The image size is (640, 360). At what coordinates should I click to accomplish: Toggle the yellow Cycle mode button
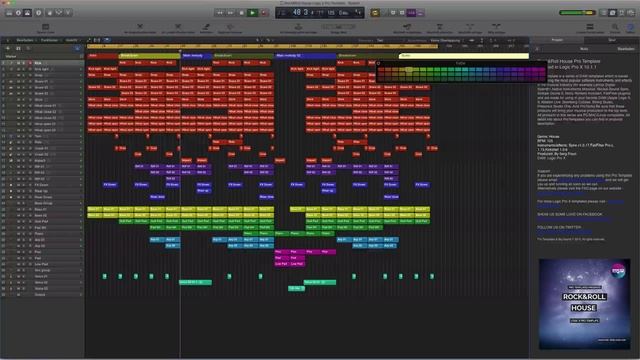[375, 13]
